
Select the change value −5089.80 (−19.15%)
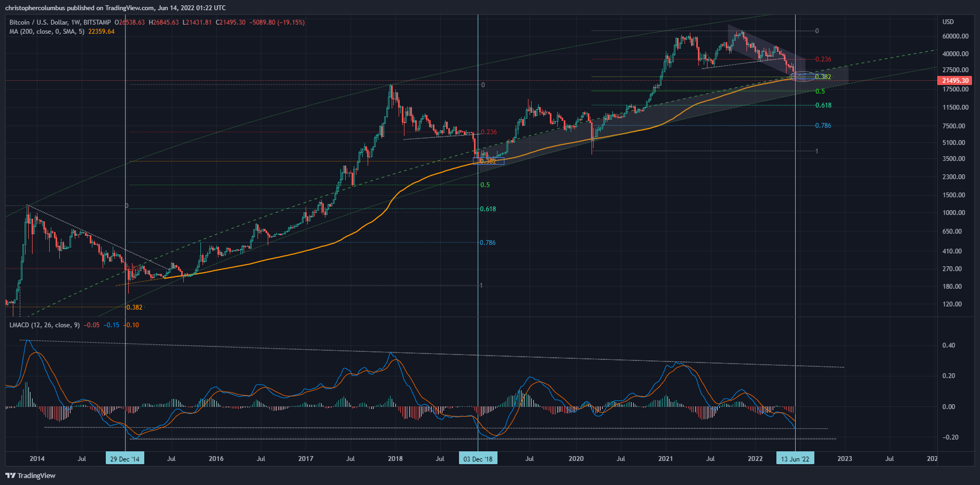pos(277,22)
